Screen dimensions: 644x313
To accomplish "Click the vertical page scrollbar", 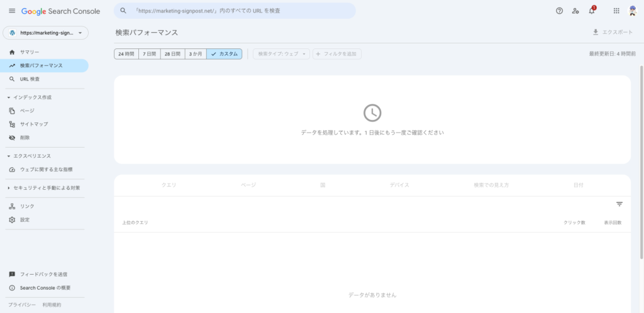I will 641,157.
